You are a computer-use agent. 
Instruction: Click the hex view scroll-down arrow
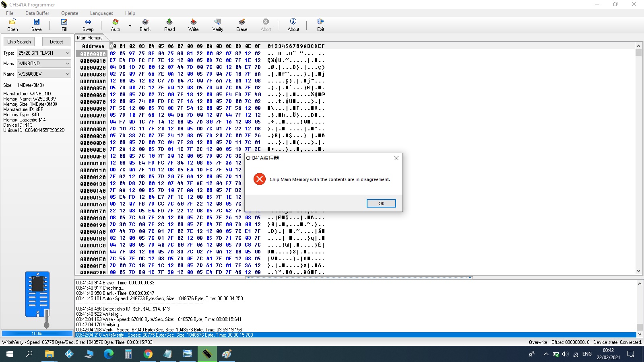(x=639, y=271)
